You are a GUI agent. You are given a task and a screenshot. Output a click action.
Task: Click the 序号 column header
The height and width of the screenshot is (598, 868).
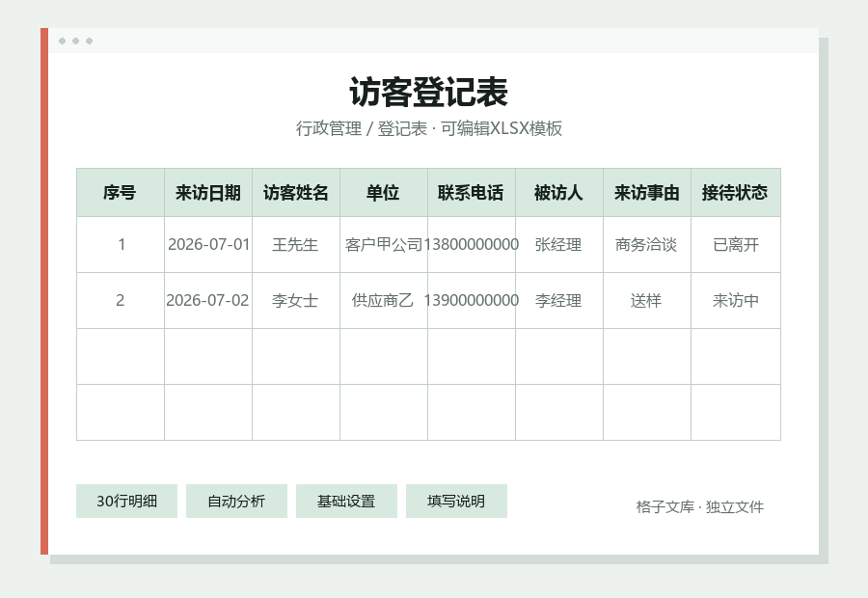click(121, 193)
